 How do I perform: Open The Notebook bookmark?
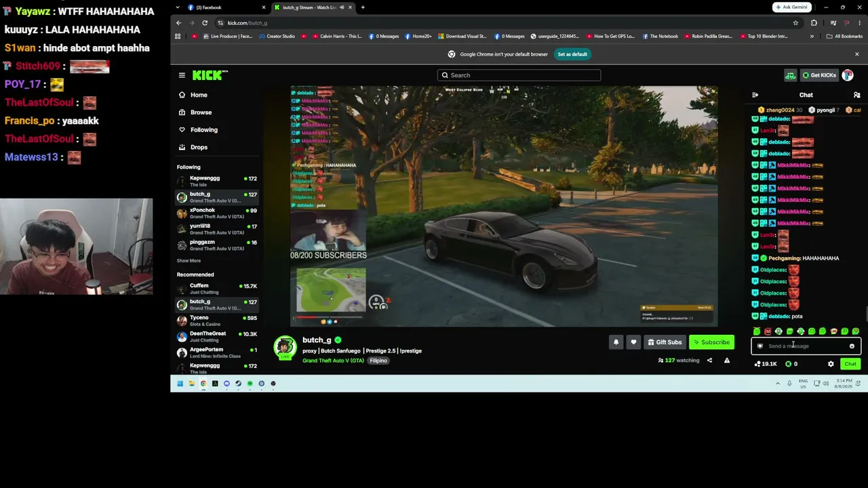click(660, 37)
